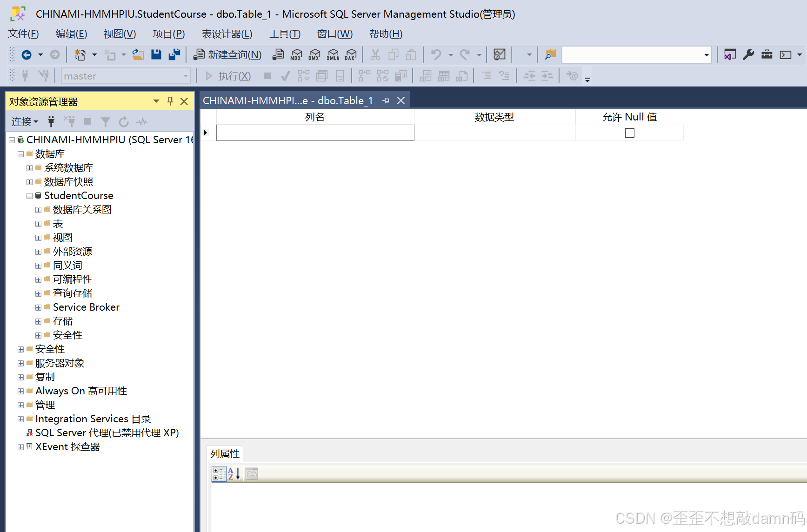Open the Object Explorer window position dropdown

tap(156, 101)
